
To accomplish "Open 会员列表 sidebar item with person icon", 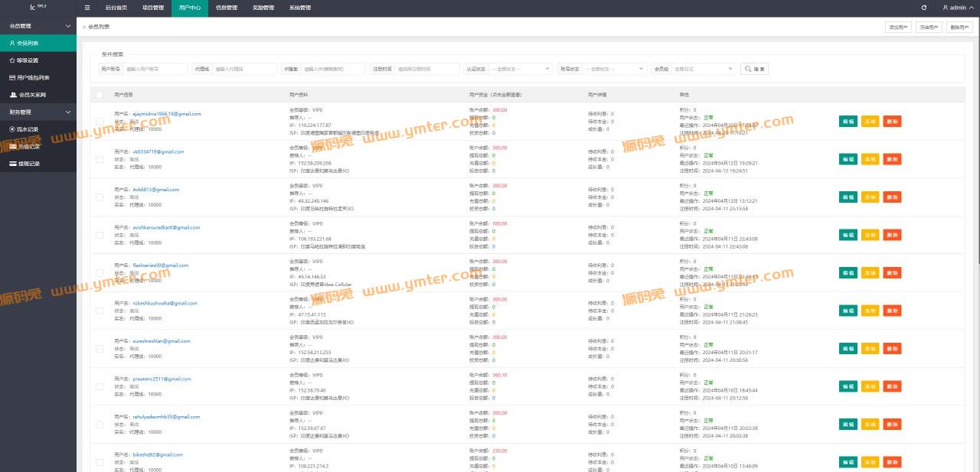I will point(38,43).
